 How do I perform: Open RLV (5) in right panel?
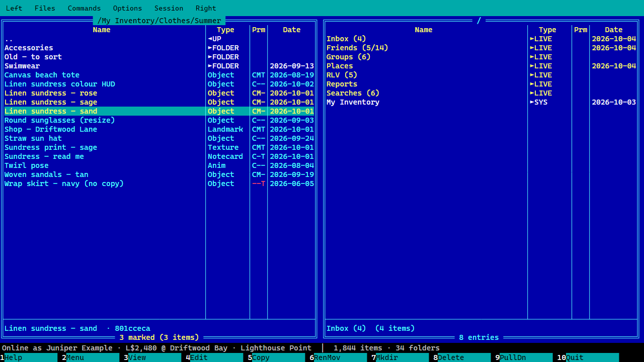(481, 75)
